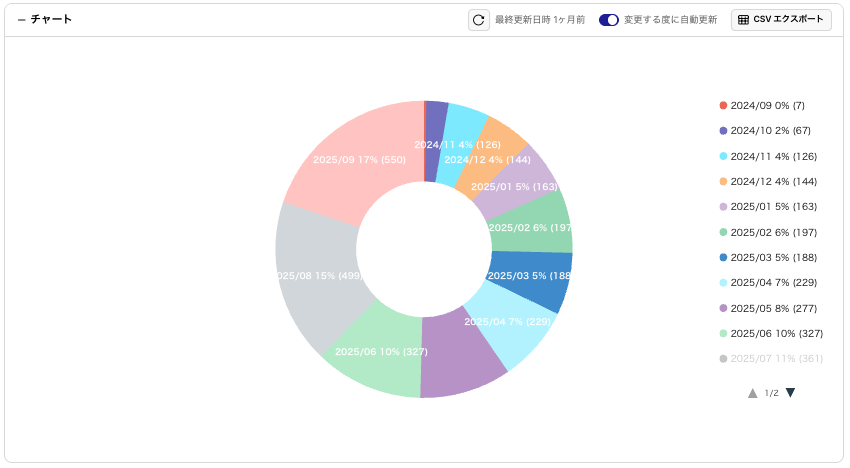
Task: Click the 2025/05 purple donut slice
Action: (x=460, y=358)
